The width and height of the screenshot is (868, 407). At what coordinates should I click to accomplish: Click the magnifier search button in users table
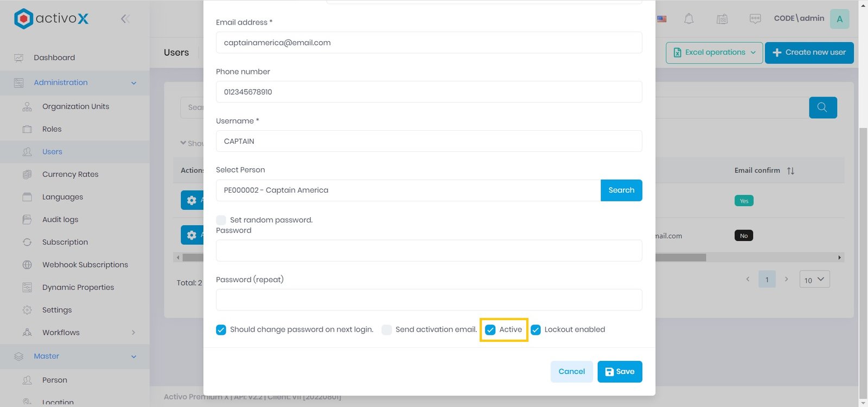point(822,107)
